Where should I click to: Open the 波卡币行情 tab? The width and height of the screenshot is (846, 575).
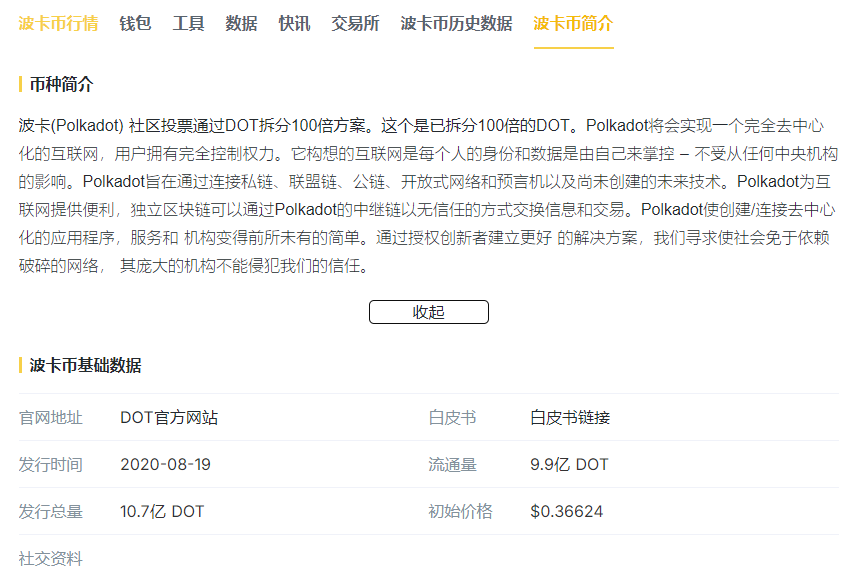click(58, 24)
